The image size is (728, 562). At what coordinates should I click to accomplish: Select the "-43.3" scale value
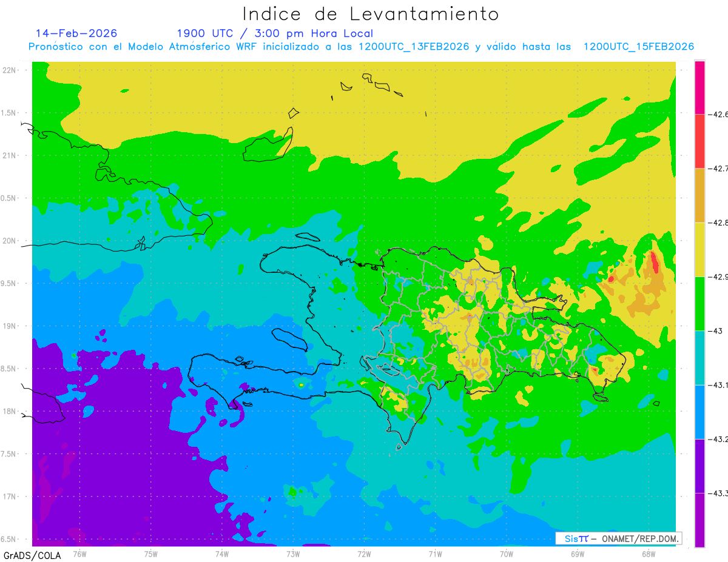[718, 493]
